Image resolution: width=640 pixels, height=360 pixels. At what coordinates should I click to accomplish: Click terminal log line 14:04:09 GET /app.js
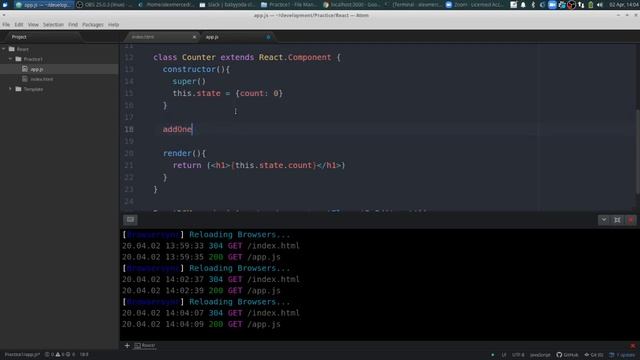pyautogui.click(x=201, y=324)
